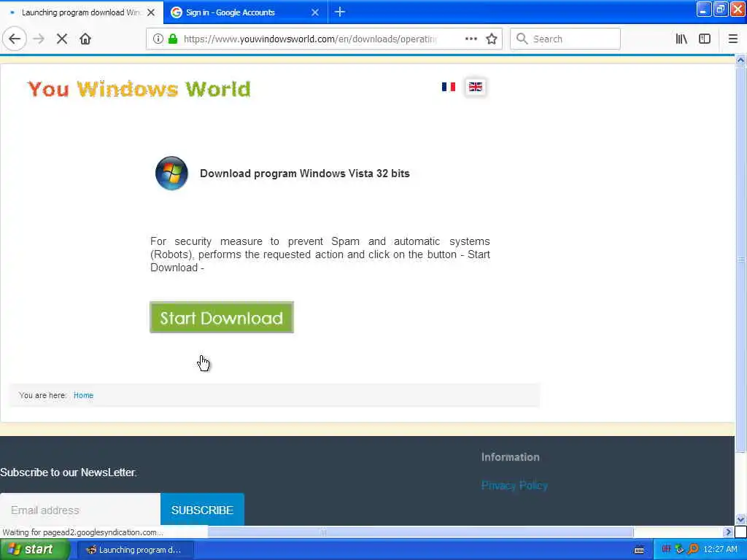Click the Forward arrow button
Image resolution: width=747 pixels, height=560 pixels.
pos(39,39)
